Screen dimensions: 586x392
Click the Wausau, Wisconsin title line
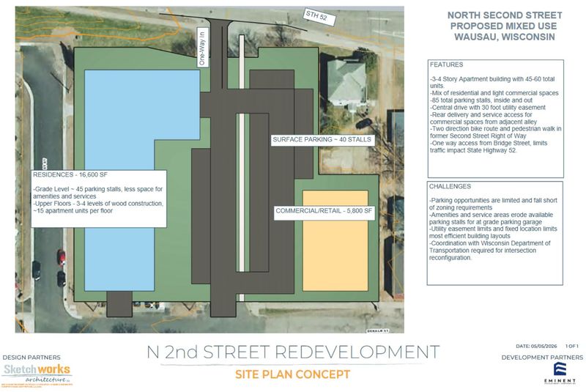click(x=505, y=37)
